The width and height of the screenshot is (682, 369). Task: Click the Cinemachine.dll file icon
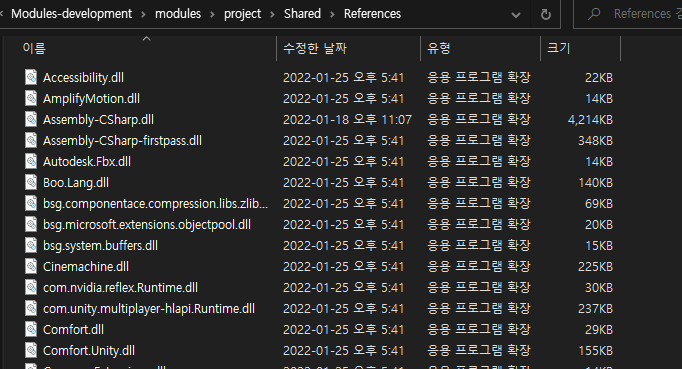click(31, 266)
